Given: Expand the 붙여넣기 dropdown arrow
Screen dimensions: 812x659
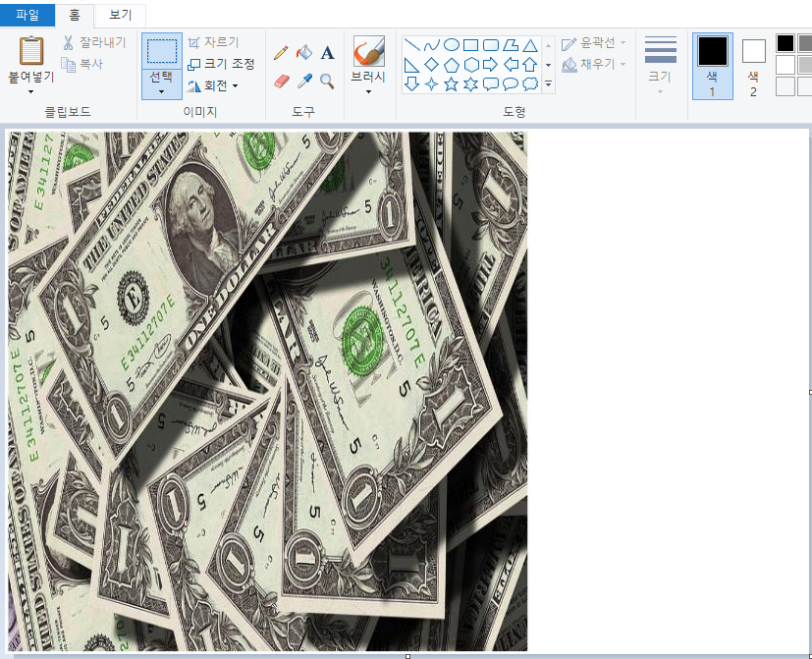Looking at the screenshot, I should click(x=31, y=91).
